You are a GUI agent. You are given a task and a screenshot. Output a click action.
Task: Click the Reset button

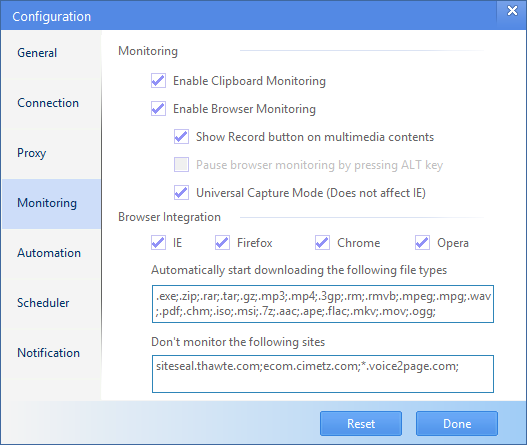point(361,423)
